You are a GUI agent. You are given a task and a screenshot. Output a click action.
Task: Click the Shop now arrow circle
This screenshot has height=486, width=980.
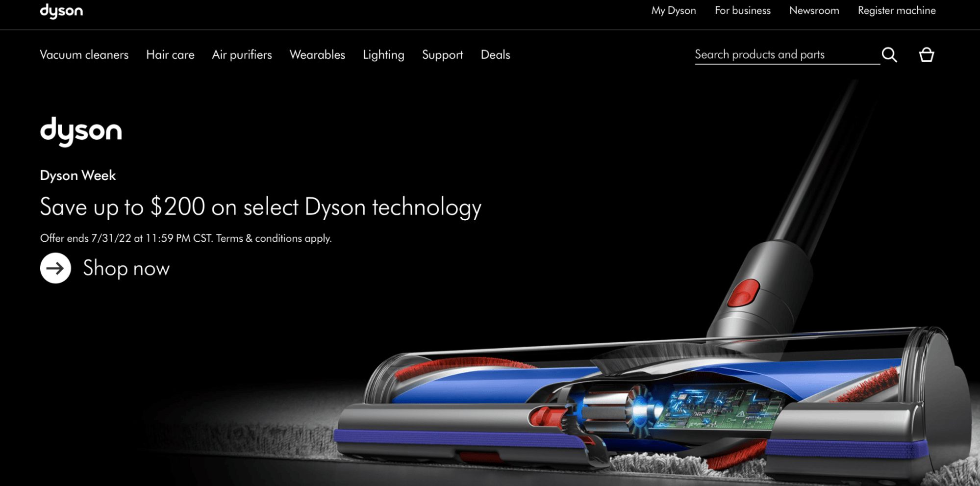pyautogui.click(x=55, y=268)
